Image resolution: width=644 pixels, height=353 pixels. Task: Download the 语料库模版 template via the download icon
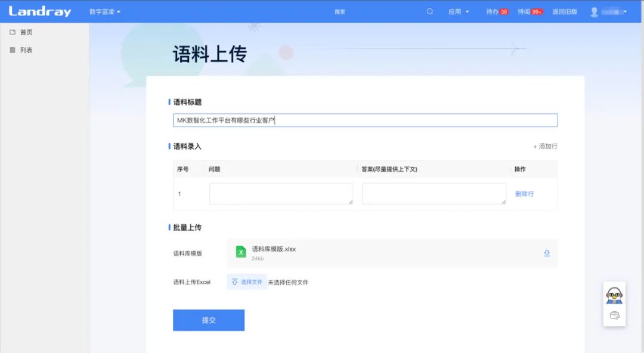click(546, 253)
